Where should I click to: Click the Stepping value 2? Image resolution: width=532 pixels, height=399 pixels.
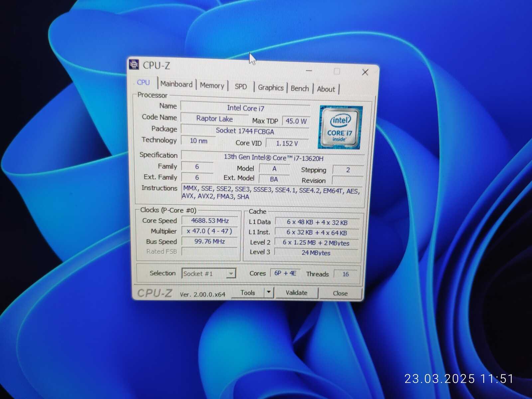[348, 170]
